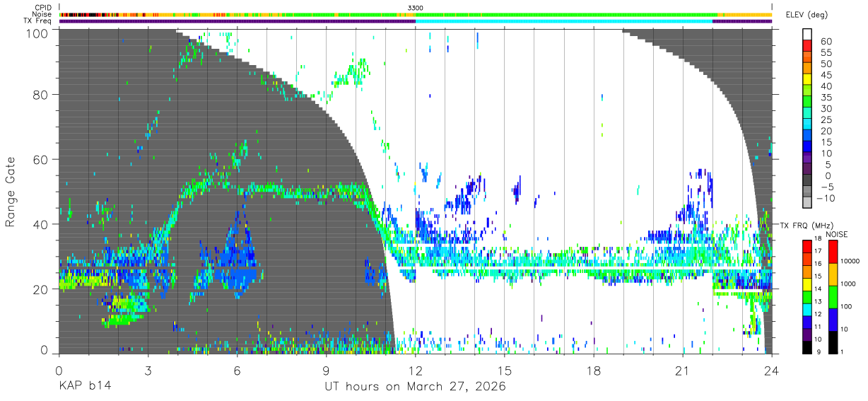Viewport: 868px width, 401px height.
Task: Click the yellow segment of the TX FRQ color bar
Action: click(x=807, y=284)
